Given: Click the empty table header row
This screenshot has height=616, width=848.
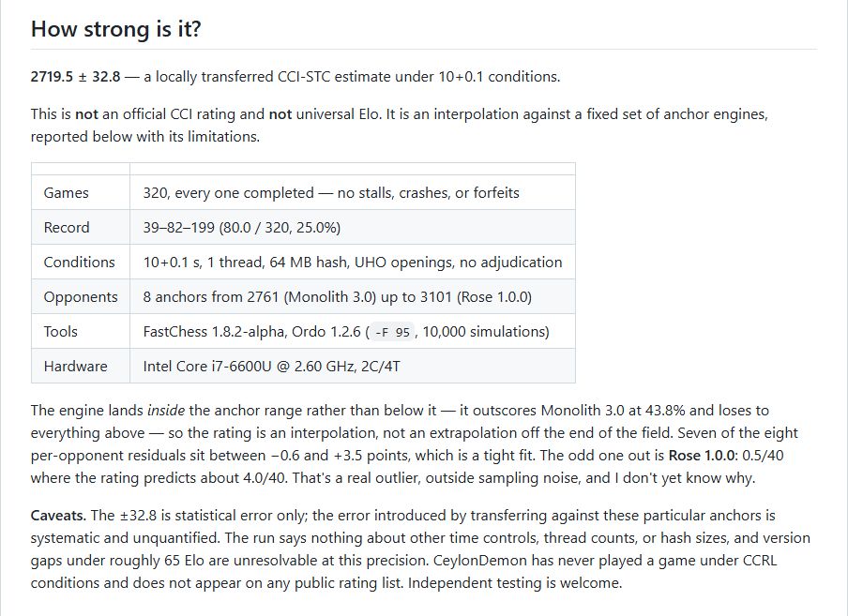Looking at the screenshot, I should 303,169.
